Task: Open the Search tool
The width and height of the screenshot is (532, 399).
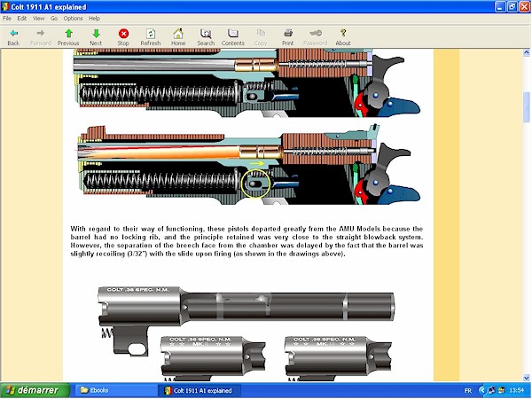Action: pos(206,37)
